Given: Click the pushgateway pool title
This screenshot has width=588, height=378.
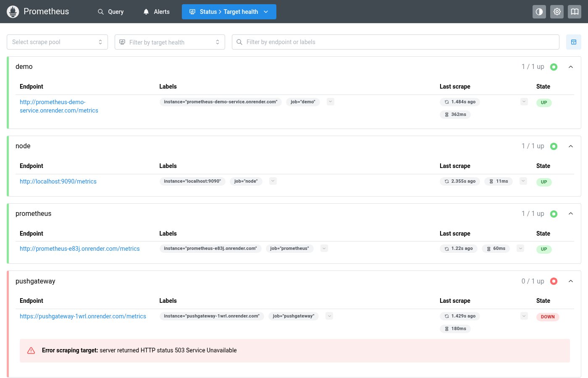Looking at the screenshot, I should click(x=35, y=281).
